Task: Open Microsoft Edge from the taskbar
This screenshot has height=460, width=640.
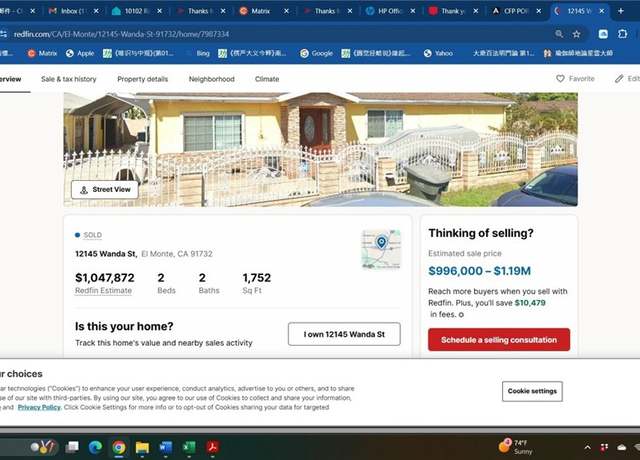Action: (96, 447)
